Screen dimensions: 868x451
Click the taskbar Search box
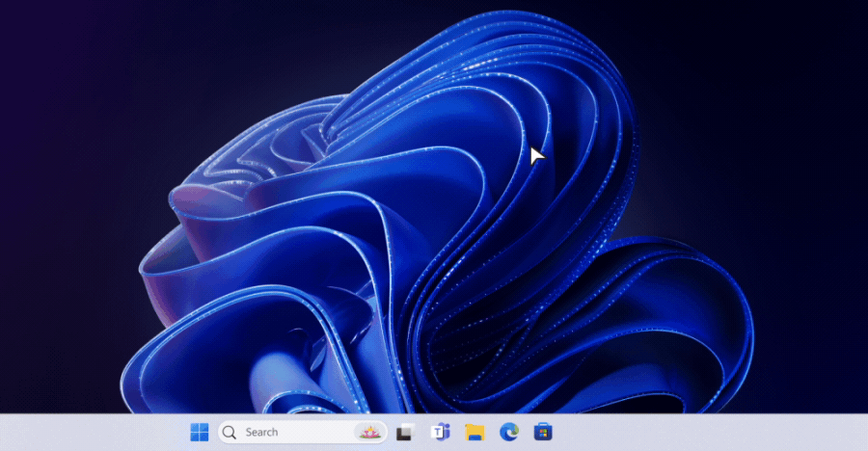303,432
